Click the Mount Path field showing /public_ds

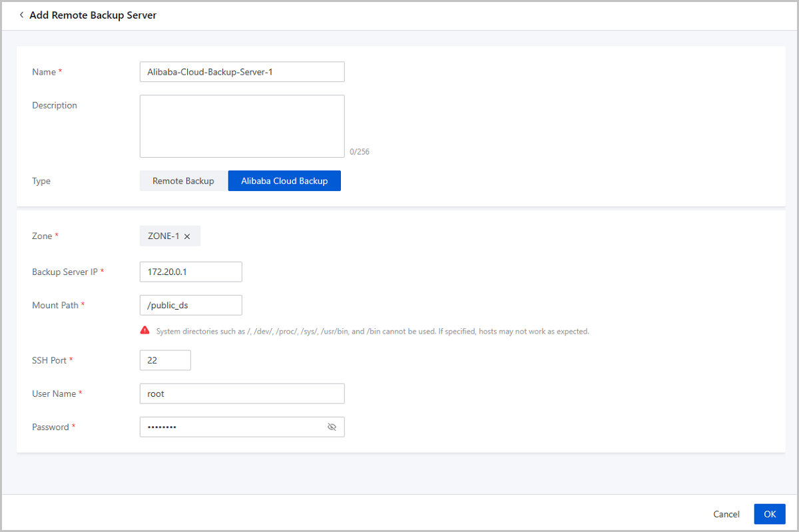point(190,305)
